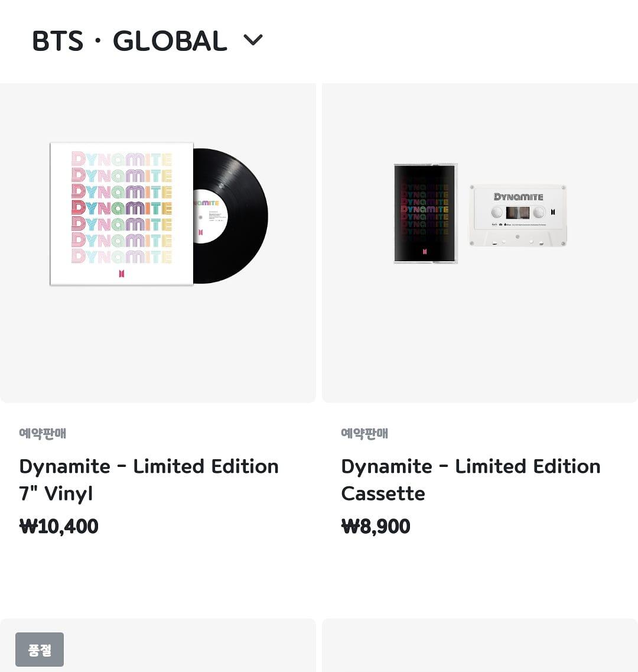Screen dimensions: 638x672
Task: Click the white center label of the vinyl record
Action: tap(207, 216)
